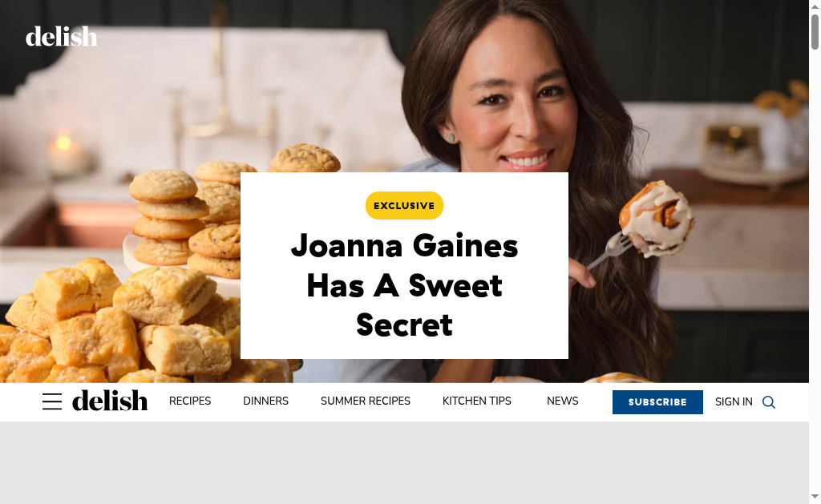This screenshot has height=504, width=821.
Task: Click the Sign In link
Action: point(734,402)
